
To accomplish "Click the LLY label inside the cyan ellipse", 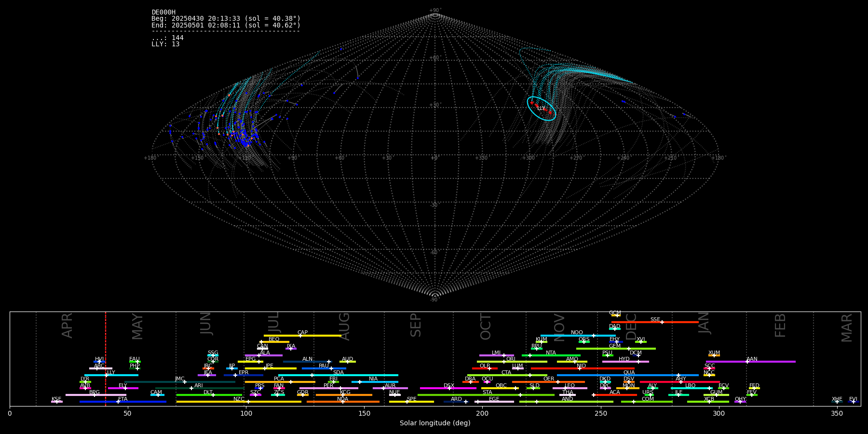I will point(541,108).
